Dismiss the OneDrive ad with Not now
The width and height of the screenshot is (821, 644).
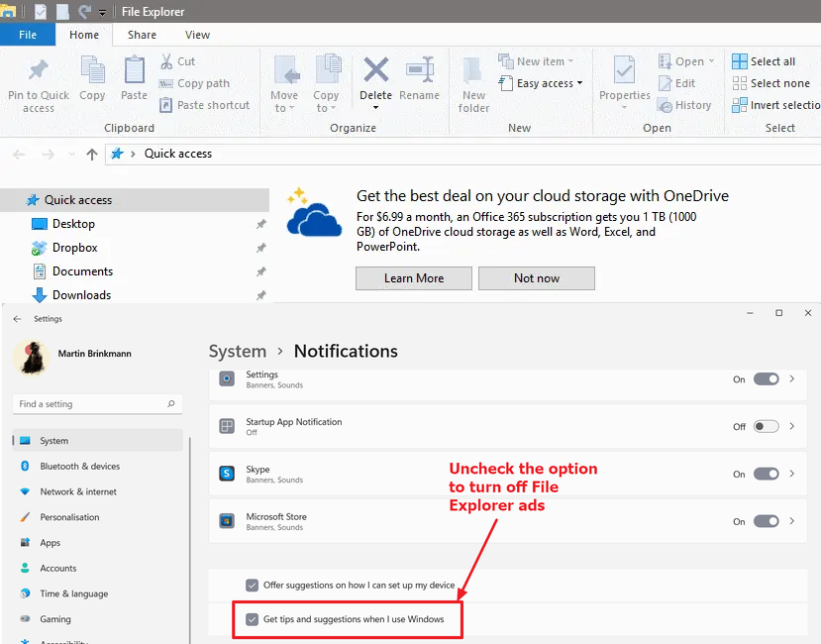(537, 278)
